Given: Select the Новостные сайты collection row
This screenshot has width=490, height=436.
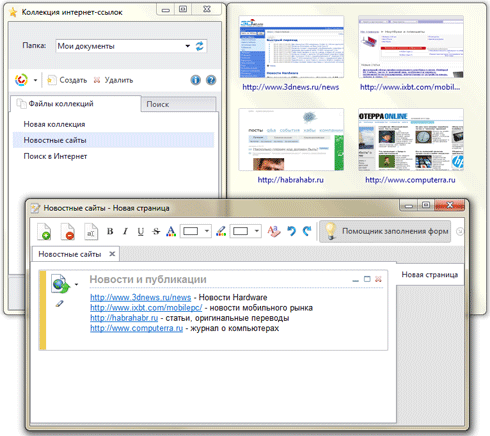Looking at the screenshot, I should click(x=113, y=140).
